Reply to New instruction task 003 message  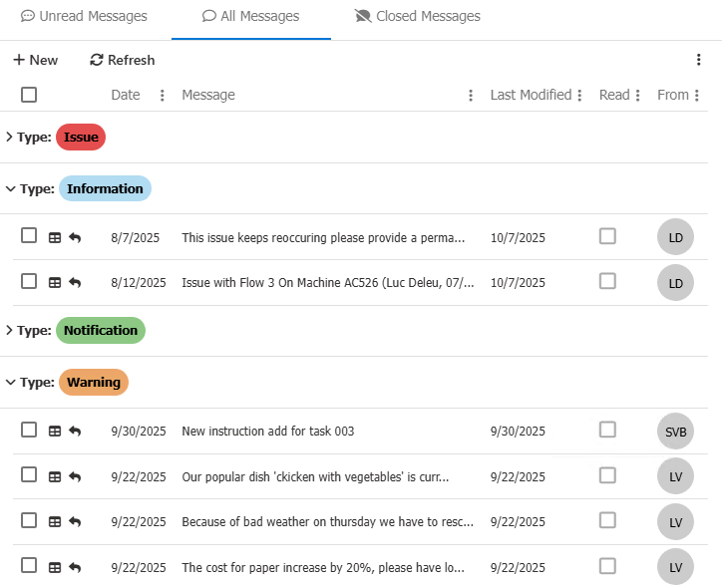(x=75, y=432)
